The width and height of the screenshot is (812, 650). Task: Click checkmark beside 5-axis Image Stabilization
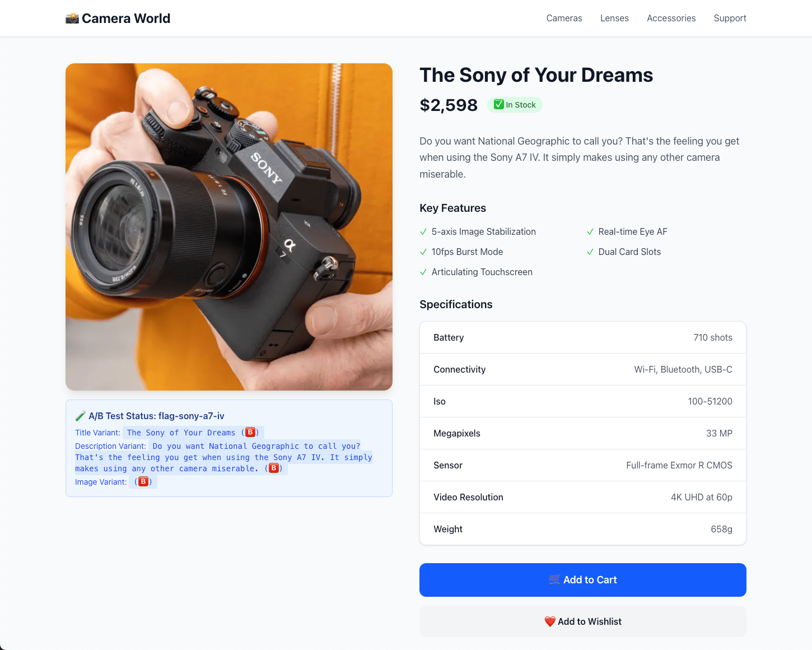pyautogui.click(x=423, y=232)
